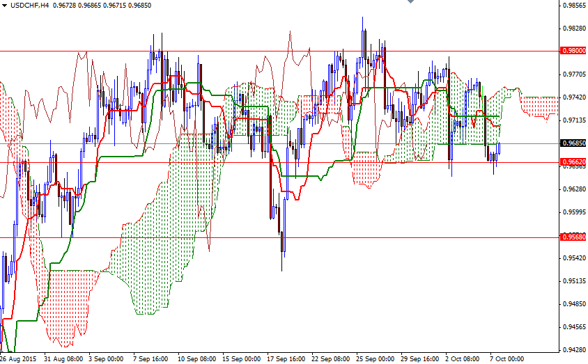Select the red 0.9800 price level label
Viewport: 588px width, 364px height.
click(x=573, y=51)
